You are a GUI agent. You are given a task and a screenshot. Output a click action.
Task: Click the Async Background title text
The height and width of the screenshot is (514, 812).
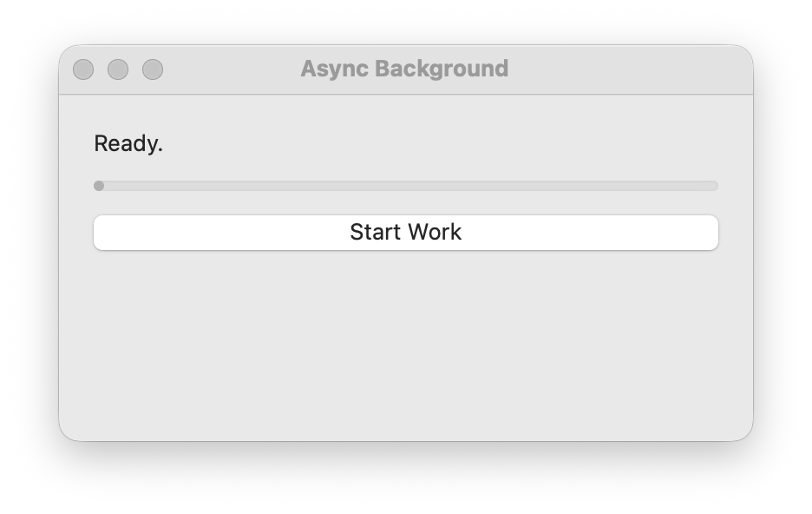(x=404, y=69)
